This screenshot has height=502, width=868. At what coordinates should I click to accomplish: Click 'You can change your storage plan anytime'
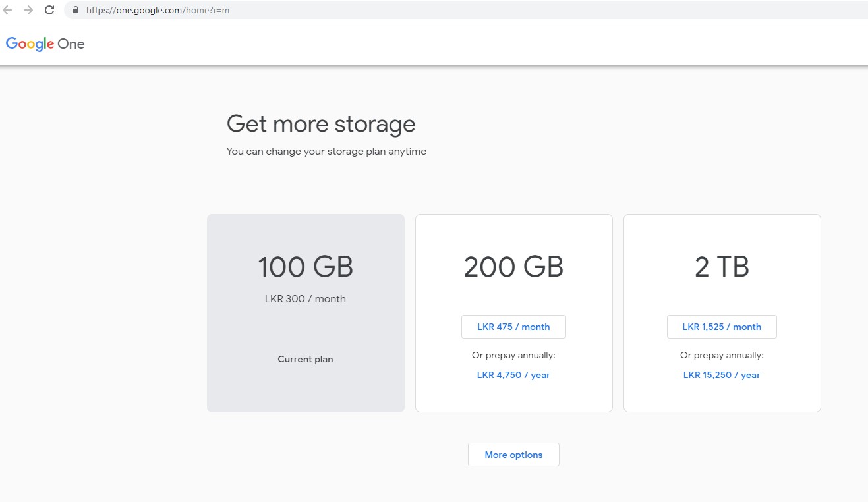[326, 152]
